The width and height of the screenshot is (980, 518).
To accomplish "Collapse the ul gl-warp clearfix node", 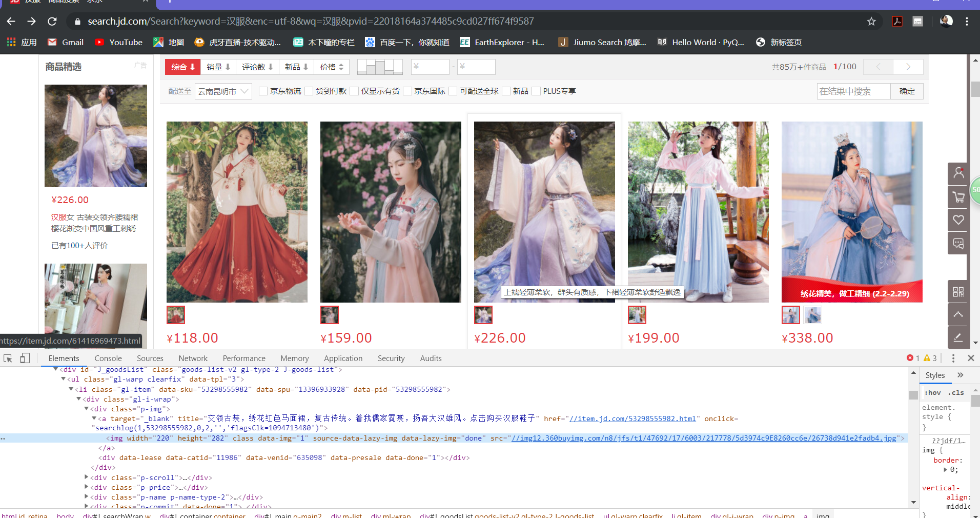I will (x=64, y=379).
